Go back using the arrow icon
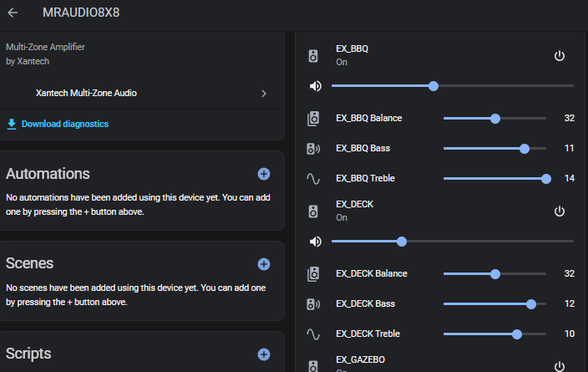 (x=13, y=13)
